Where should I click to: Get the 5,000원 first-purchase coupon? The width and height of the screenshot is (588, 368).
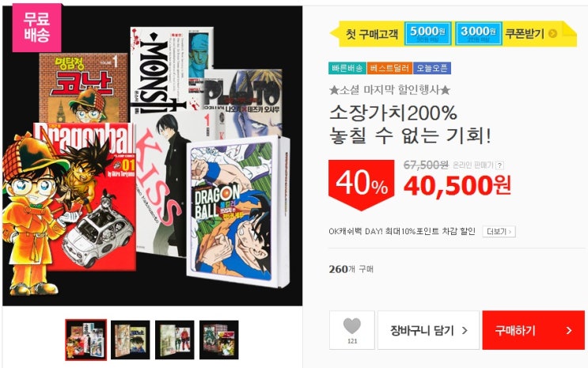point(427,34)
